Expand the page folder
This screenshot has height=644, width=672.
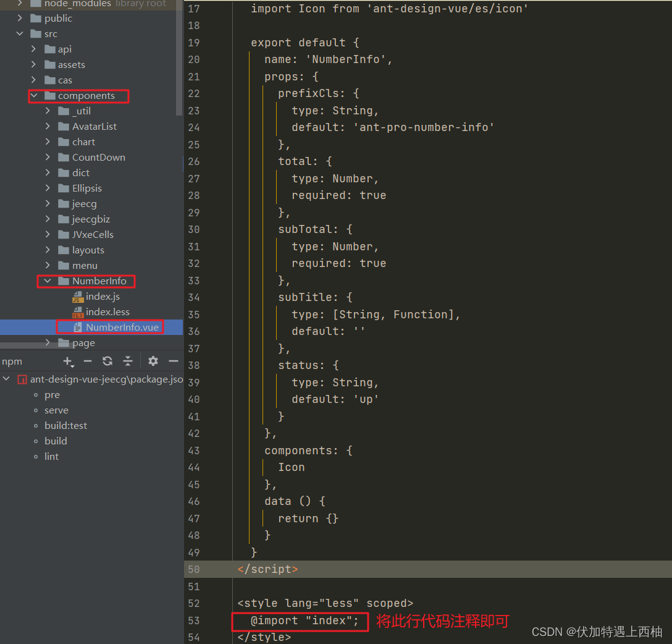(48, 342)
